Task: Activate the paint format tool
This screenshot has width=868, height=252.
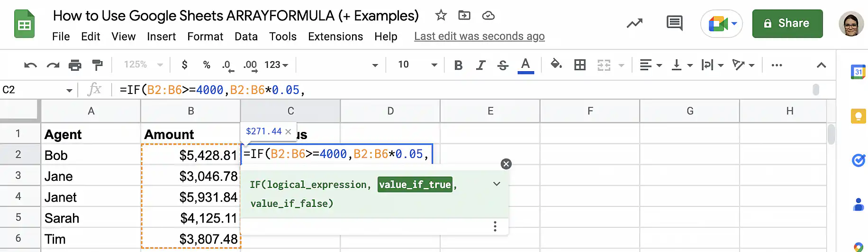Action: click(97, 65)
